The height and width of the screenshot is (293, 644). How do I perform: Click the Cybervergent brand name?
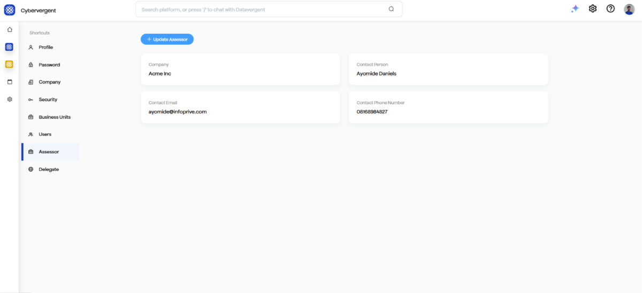38,10
